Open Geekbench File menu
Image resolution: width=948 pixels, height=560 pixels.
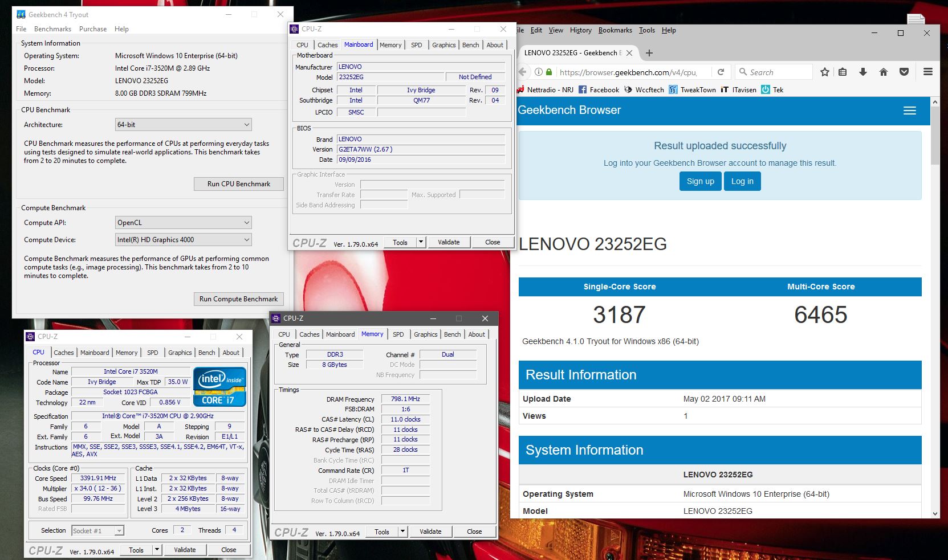coord(21,29)
